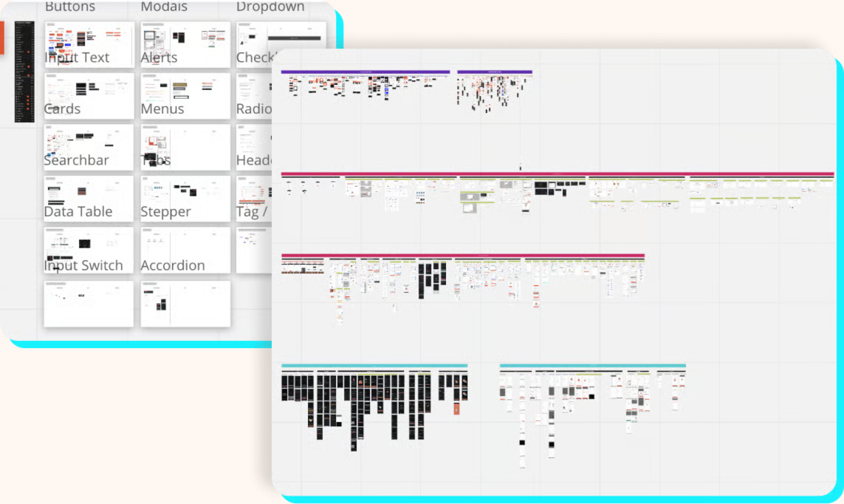Open the frame thumbnail beneath 'Data Table' label

(x=88, y=250)
